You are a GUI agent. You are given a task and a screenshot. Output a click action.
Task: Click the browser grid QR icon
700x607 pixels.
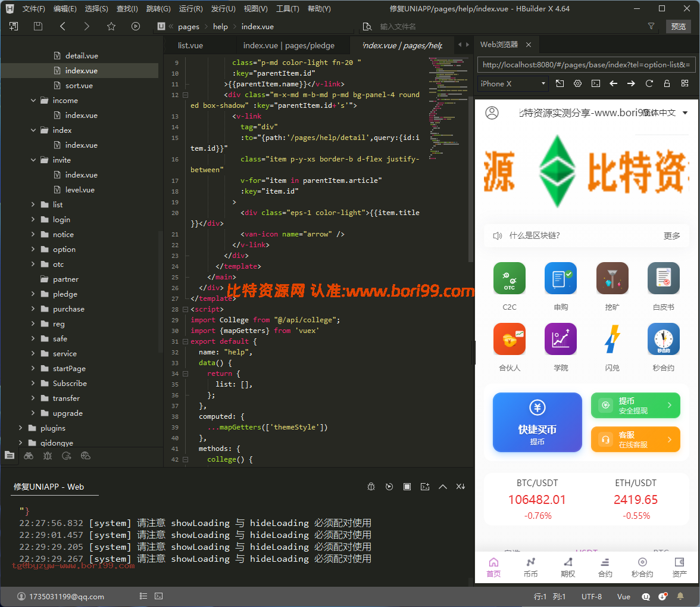point(685,83)
